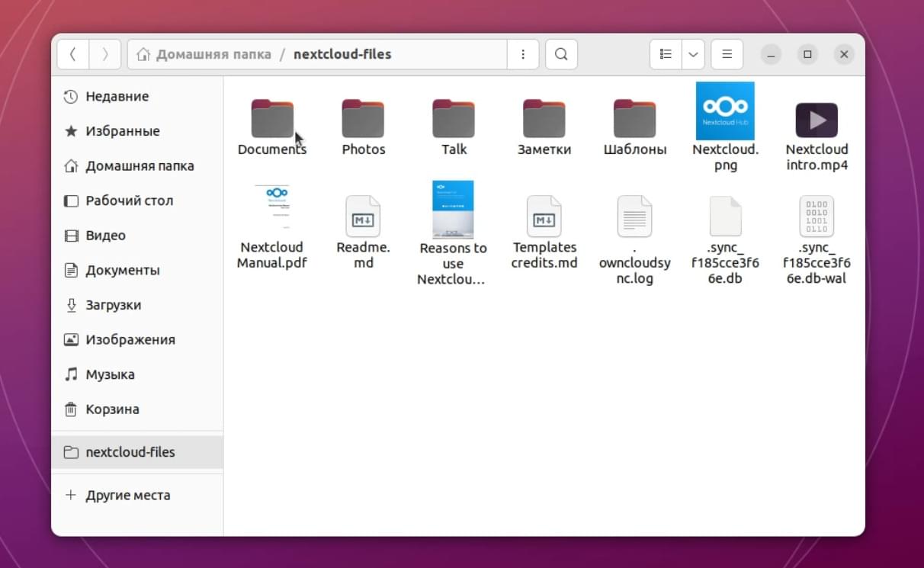Minimize the file manager window
The image size is (924, 568).
[x=772, y=54]
